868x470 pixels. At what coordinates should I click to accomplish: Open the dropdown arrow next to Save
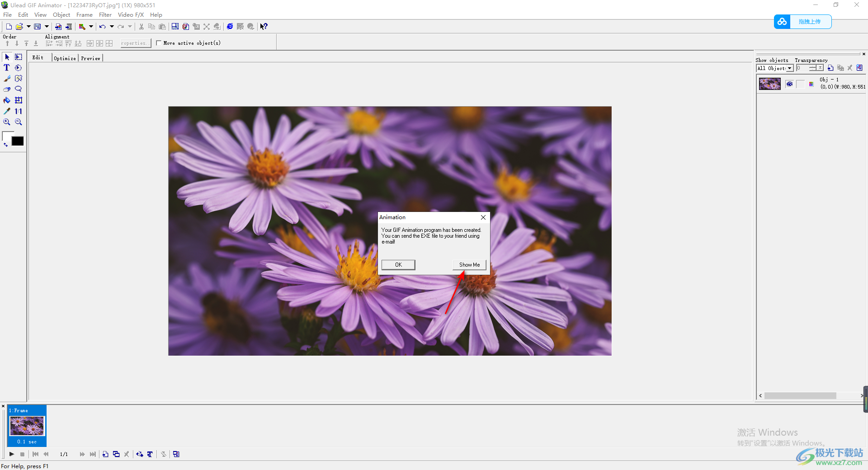pyautogui.click(x=47, y=27)
